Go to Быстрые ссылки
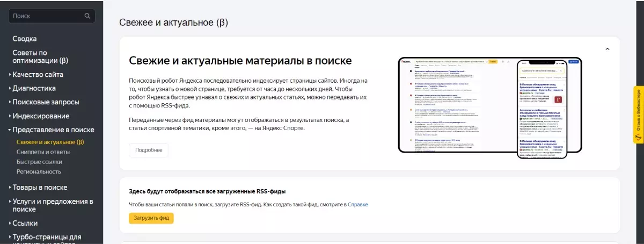Screen dimensions: 644x244 (x=39, y=162)
